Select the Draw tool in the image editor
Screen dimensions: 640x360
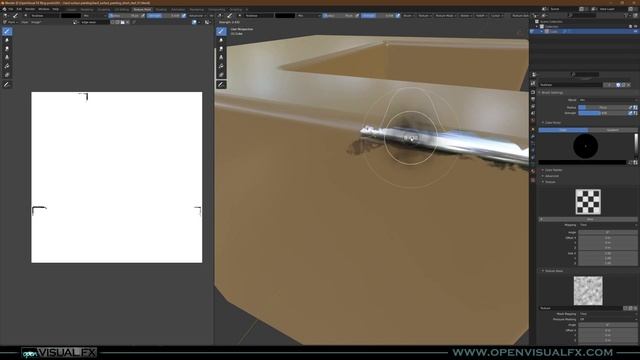coord(7,31)
